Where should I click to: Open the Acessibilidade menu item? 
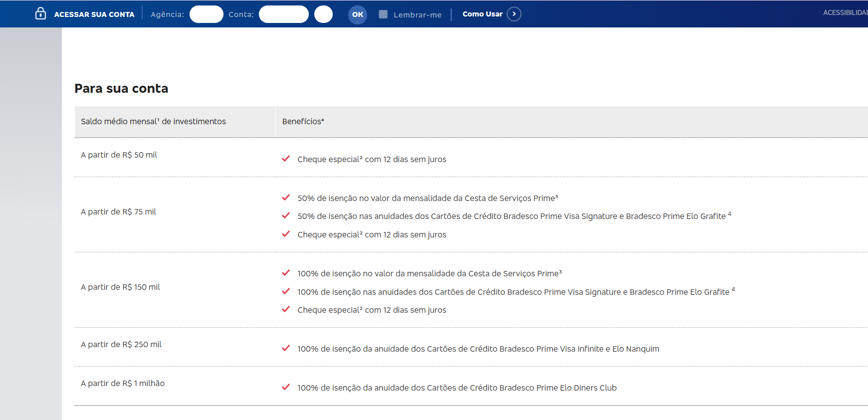845,12
